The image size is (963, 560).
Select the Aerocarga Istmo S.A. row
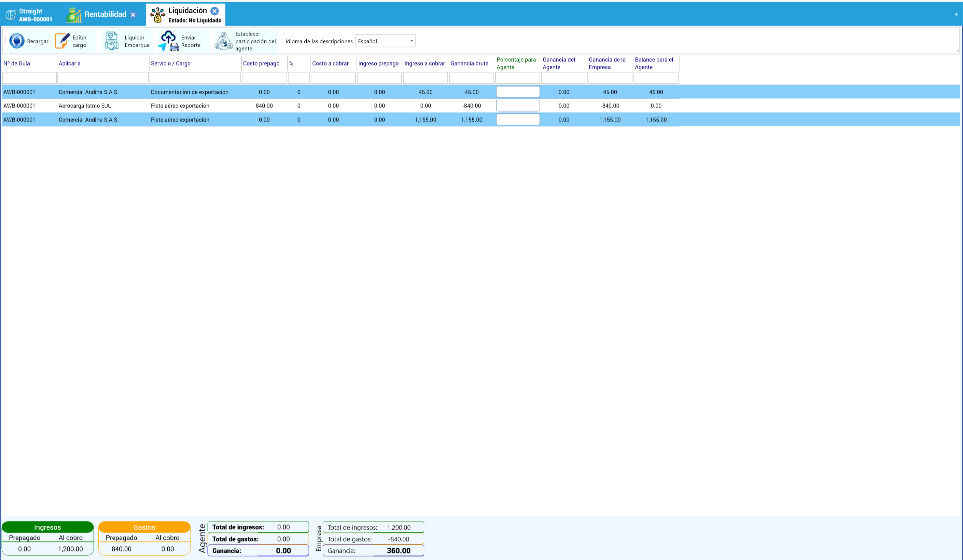[x=481, y=106]
